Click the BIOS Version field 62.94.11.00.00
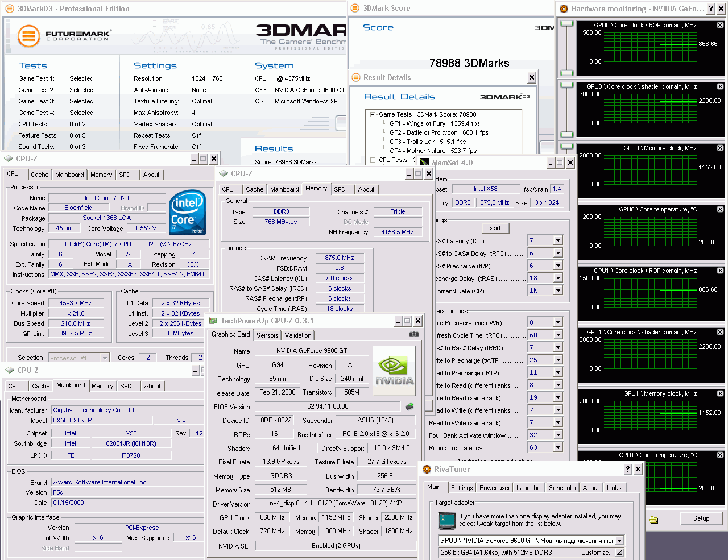 (x=328, y=406)
